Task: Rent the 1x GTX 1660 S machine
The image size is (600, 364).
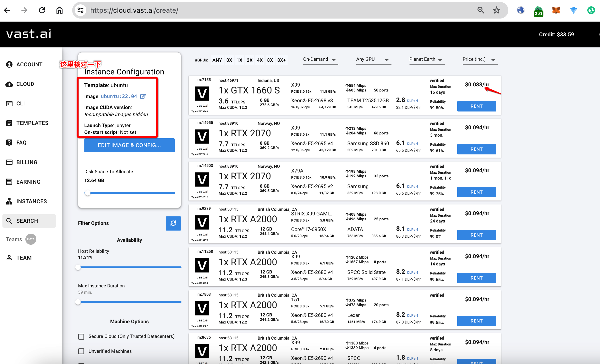Action: tap(477, 106)
